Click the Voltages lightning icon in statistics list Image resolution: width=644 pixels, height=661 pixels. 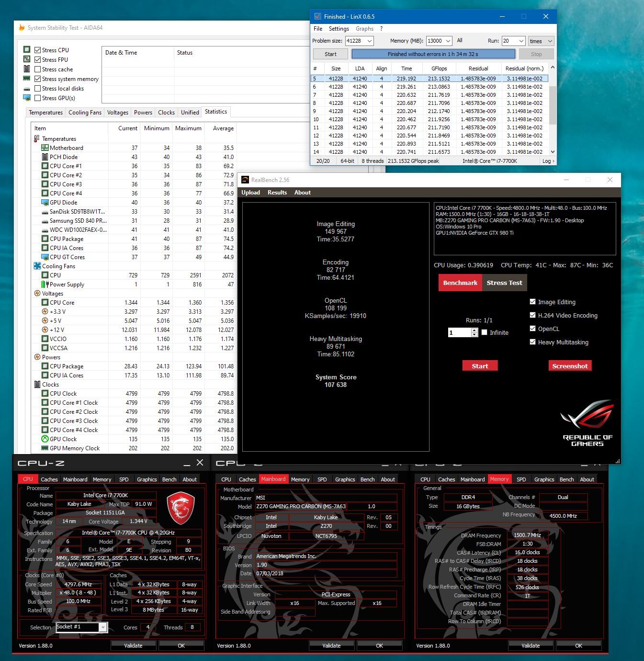click(37, 294)
